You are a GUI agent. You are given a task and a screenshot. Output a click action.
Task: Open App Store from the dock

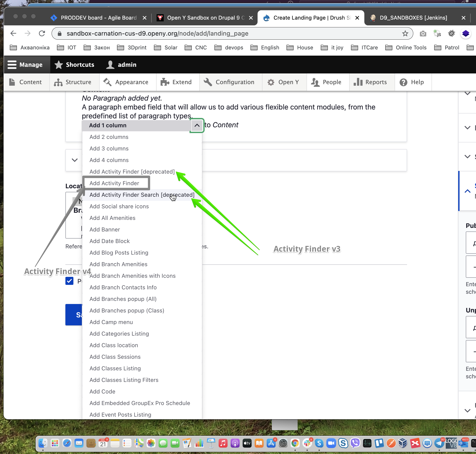point(271,443)
